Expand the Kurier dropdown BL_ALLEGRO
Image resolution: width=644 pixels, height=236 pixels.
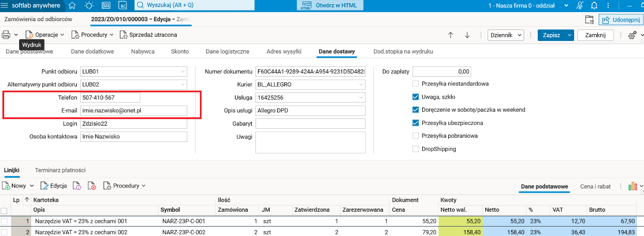click(x=362, y=85)
